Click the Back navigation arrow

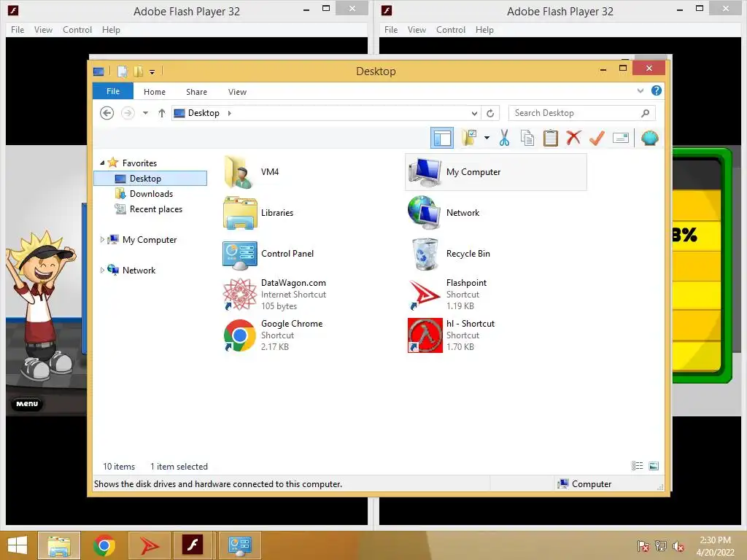click(107, 113)
